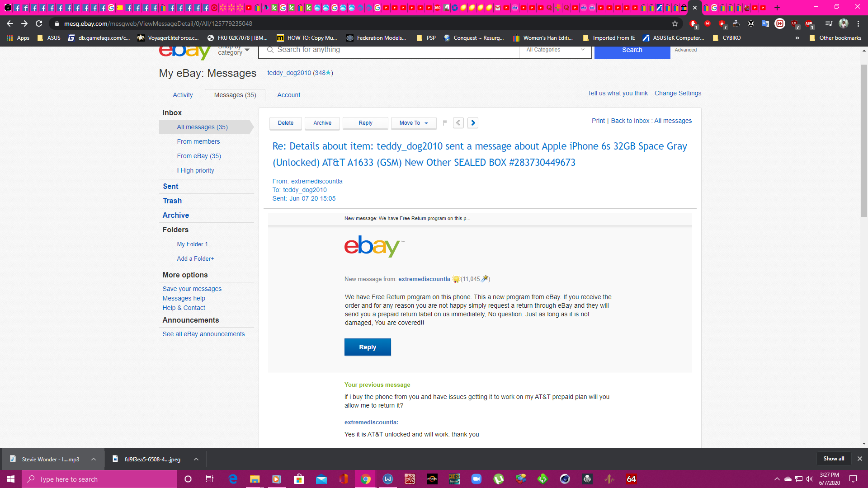Open extremediscountla seller profile link

pos(424,279)
